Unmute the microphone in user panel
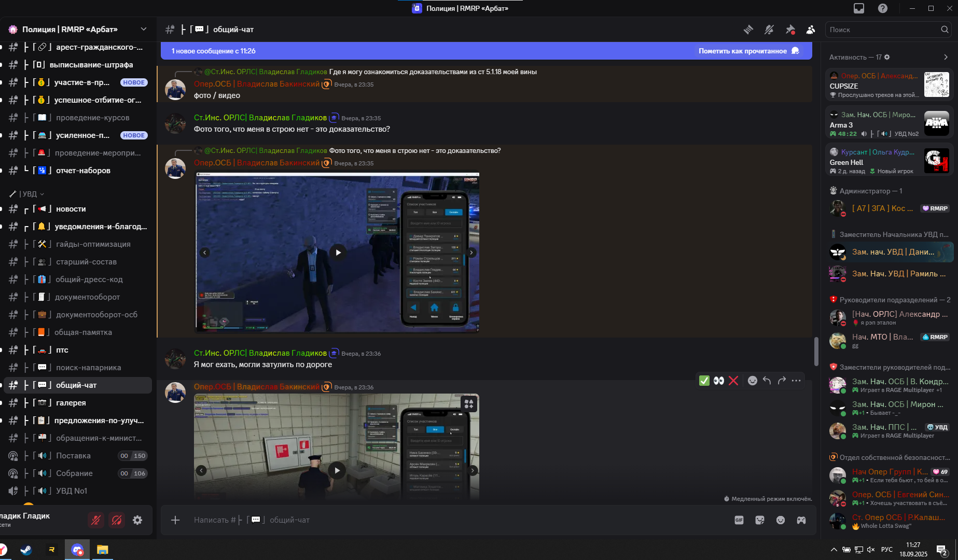958x560 pixels. [x=96, y=520]
